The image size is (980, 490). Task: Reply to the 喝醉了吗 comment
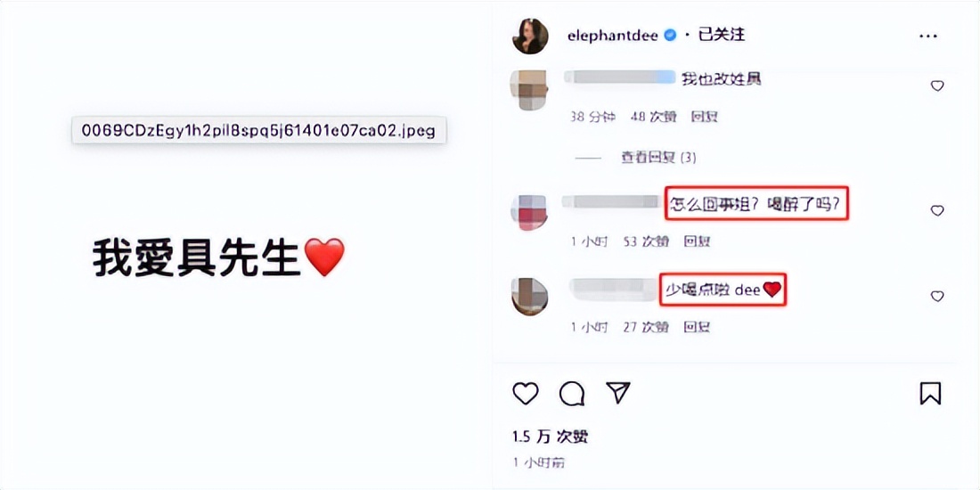[697, 241]
